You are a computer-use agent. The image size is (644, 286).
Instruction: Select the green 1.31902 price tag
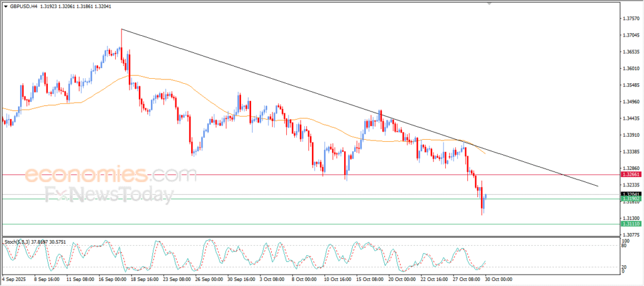pyautogui.click(x=630, y=199)
